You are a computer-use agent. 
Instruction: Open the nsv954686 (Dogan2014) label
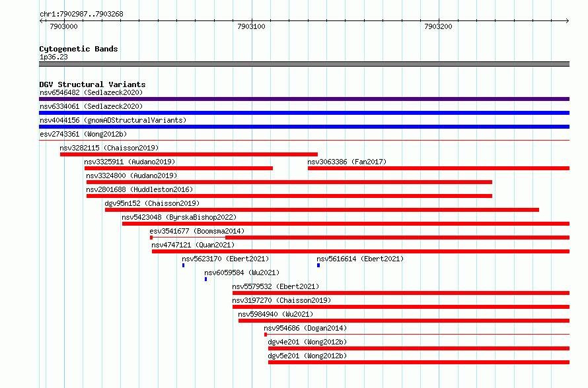pos(305,328)
